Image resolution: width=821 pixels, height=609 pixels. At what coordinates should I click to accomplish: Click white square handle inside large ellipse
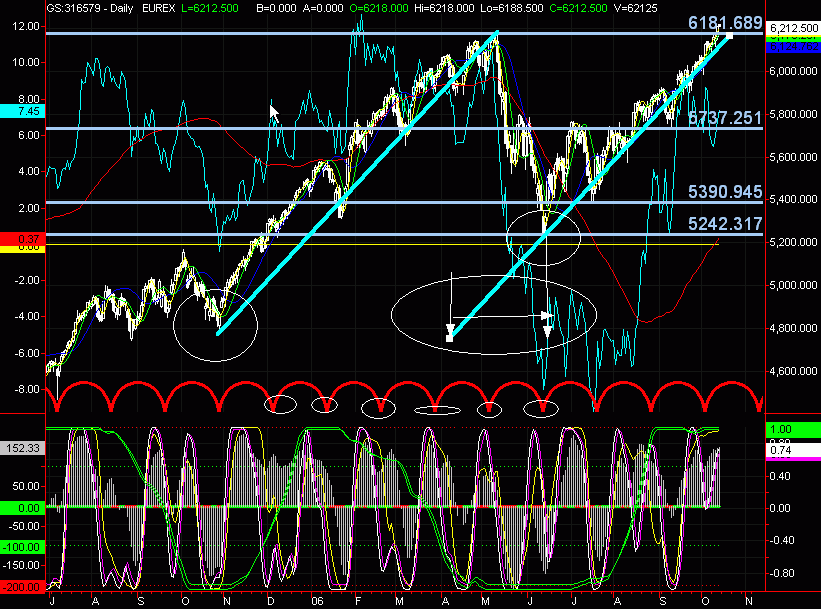coord(449,339)
